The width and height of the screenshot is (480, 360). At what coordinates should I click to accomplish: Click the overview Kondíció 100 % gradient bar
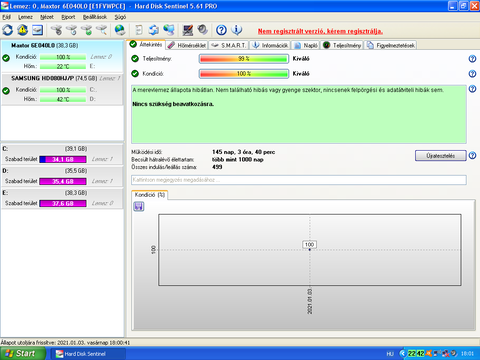click(x=244, y=74)
